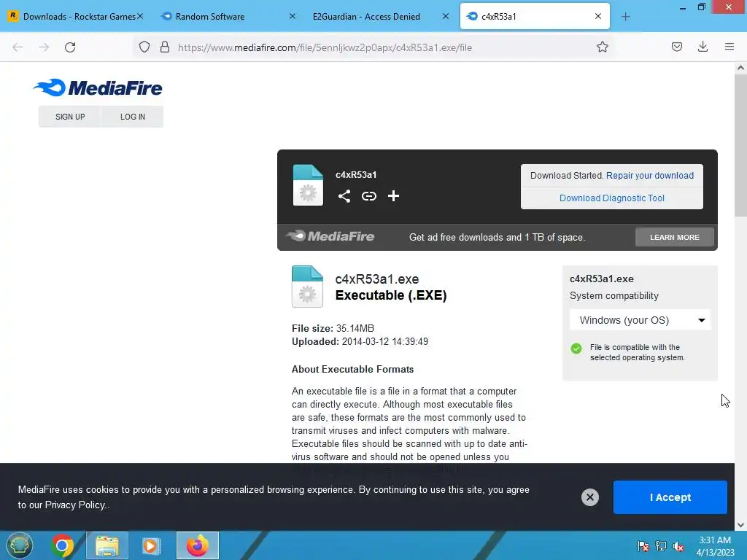
Task: Click the padlock site security icon
Action: point(165,47)
